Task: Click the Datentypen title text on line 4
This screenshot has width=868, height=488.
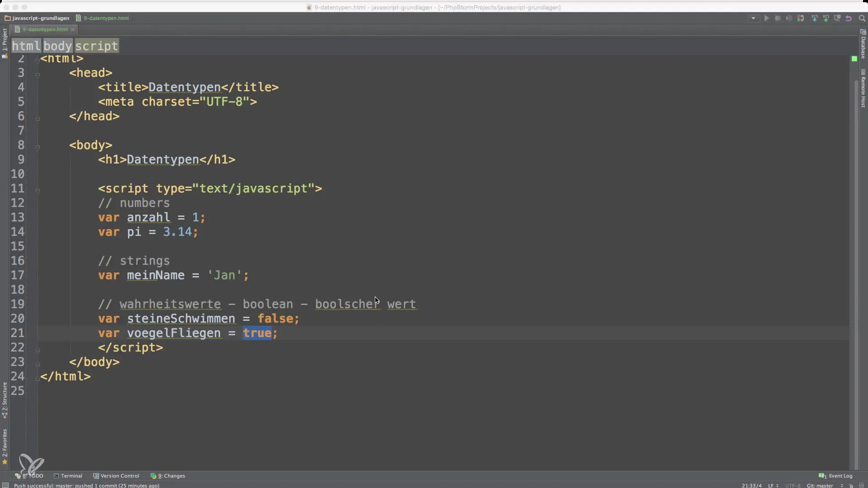Action: coord(184,87)
